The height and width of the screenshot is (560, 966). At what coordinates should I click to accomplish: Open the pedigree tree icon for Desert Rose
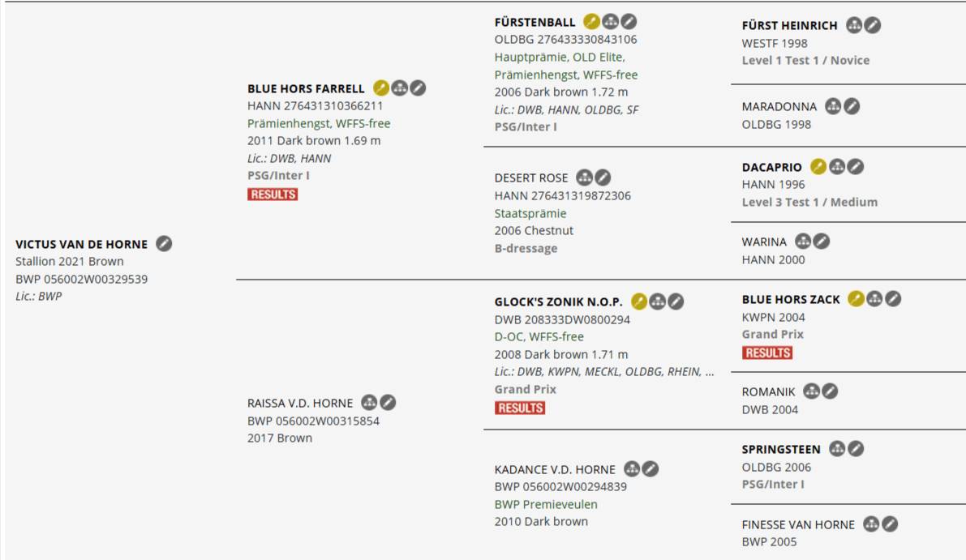point(585,177)
